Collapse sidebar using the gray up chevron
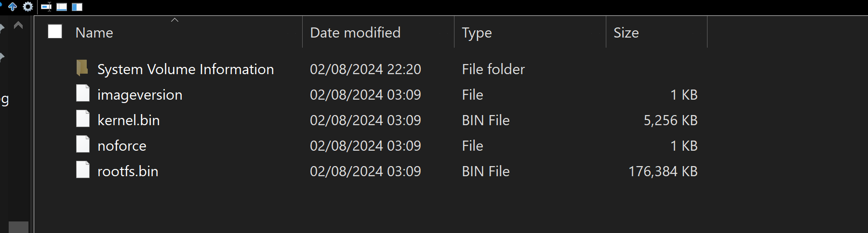Screen dimensions: 868x233 coord(18,25)
